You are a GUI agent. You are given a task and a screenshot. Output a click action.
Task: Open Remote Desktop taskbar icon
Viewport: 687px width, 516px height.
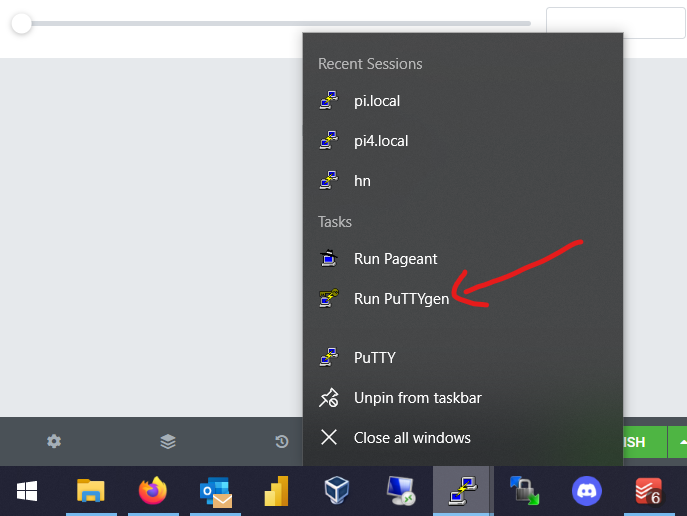pos(400,491)
